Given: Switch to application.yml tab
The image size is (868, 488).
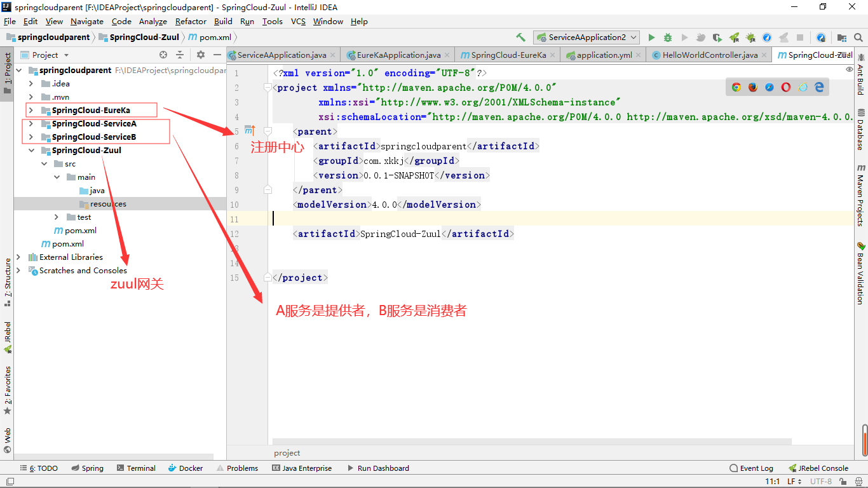Looking at the screenshot, I should coord(604,55).
